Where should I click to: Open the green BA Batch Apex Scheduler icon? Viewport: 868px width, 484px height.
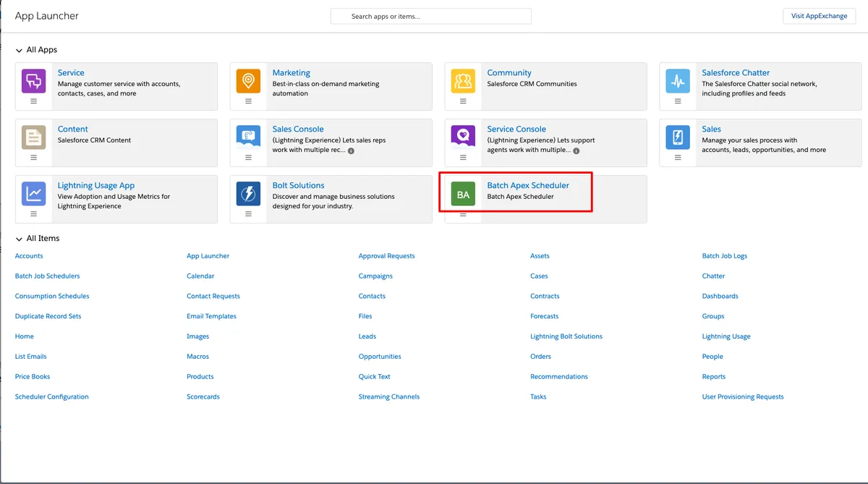click(463, 194)
